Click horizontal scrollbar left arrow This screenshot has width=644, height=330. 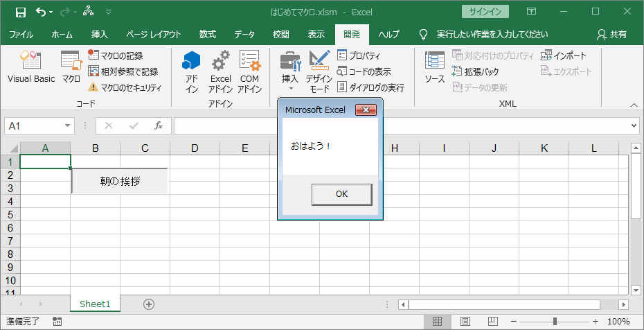403,304
